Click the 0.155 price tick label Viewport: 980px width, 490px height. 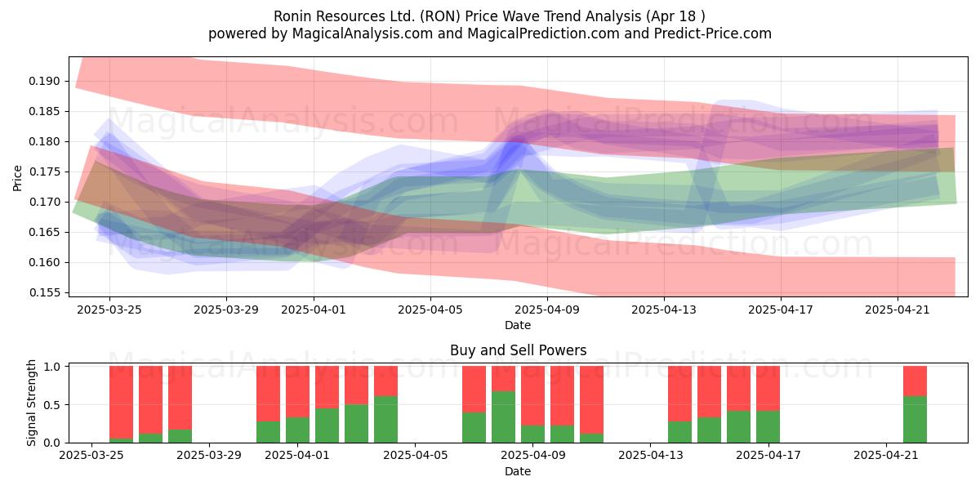click(x=46, y=292)
